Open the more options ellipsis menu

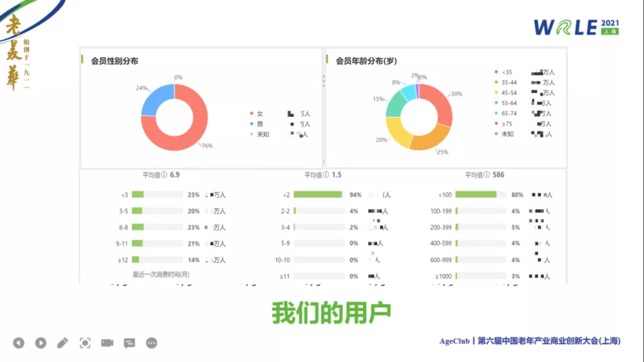point(151,343)
